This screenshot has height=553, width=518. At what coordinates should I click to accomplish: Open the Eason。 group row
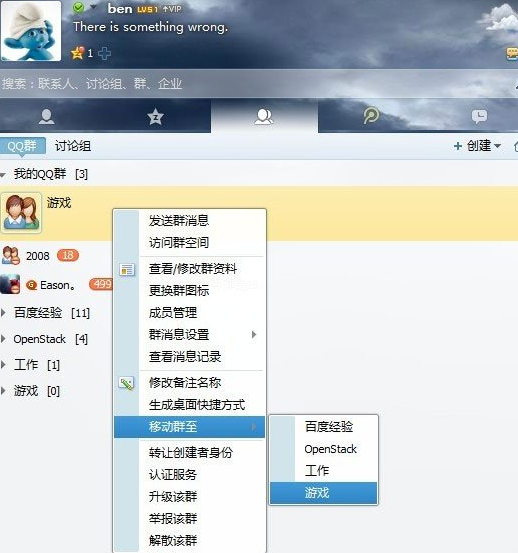[x=56, y=285]
